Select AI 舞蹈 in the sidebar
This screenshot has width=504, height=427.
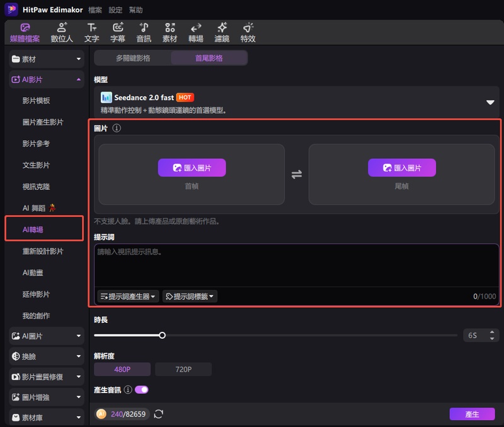point(39,208)
